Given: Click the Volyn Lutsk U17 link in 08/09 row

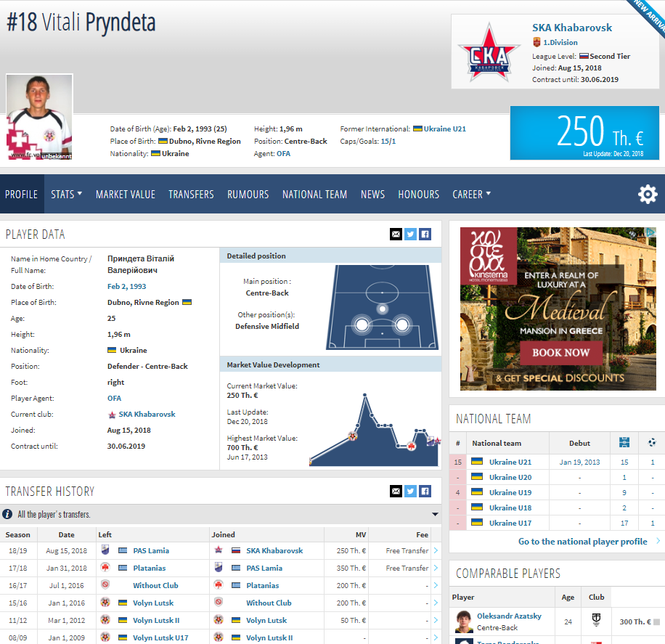Looking at the screenshot, I should click(x=160, y=637).
